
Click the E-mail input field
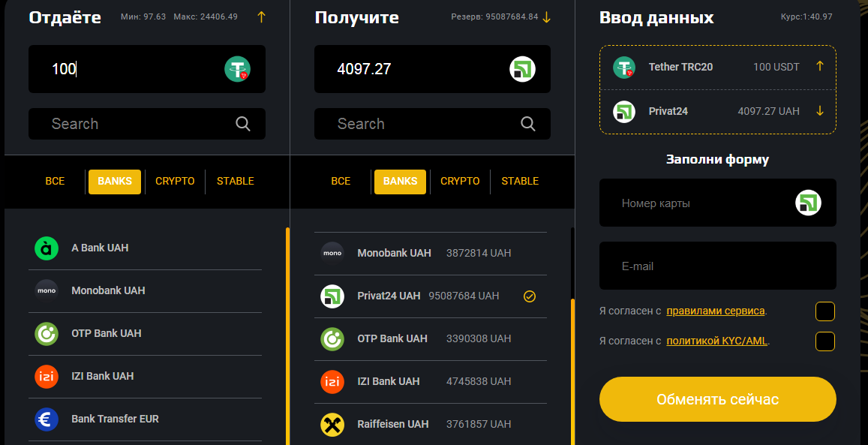click(717, 266)
